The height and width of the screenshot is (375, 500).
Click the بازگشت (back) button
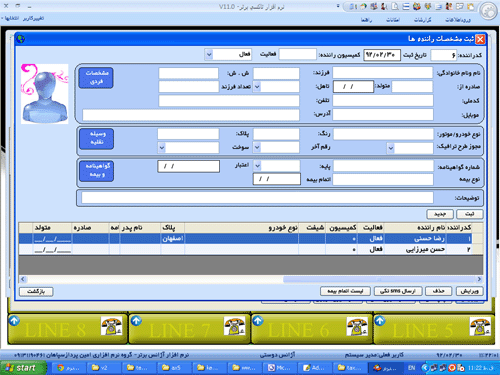point(36,292)
